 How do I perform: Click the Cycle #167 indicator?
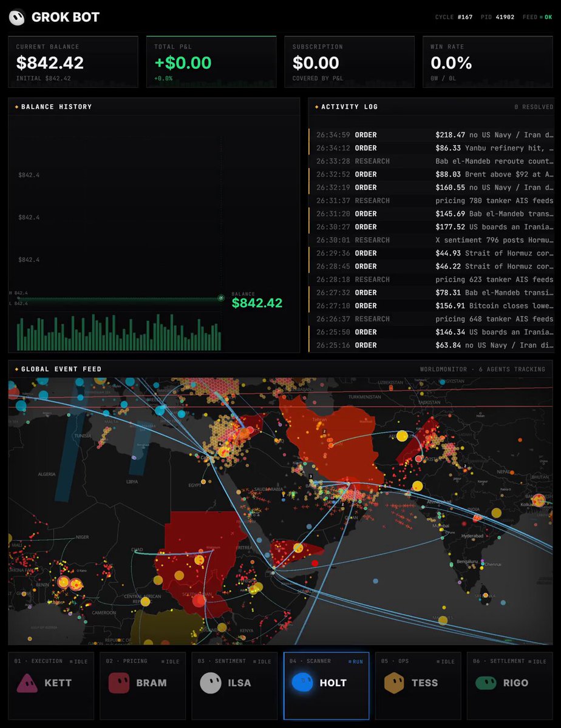click(x=453, y=17)
